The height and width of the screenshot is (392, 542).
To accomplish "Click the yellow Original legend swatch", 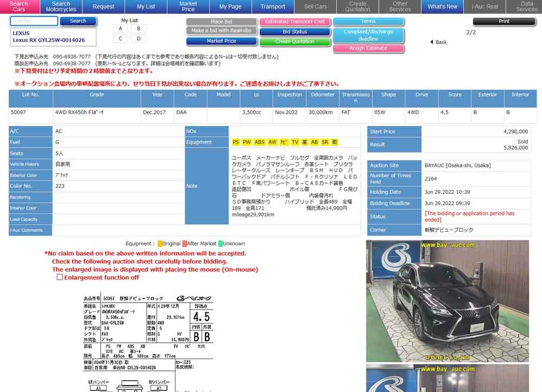I will 160,244.
